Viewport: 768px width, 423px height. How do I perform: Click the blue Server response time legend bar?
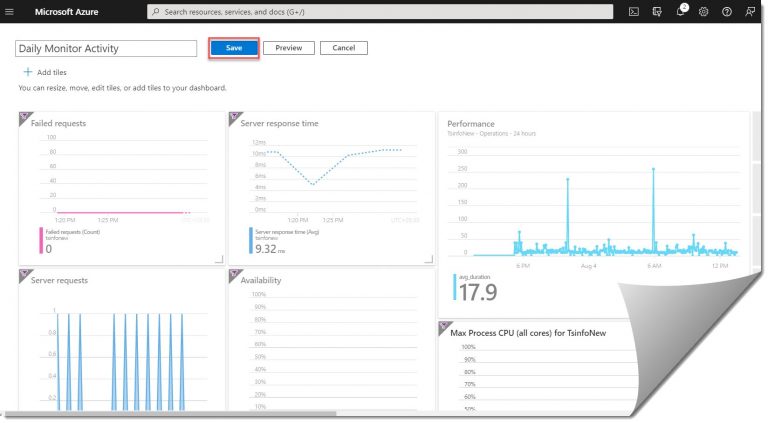point(251,240)
